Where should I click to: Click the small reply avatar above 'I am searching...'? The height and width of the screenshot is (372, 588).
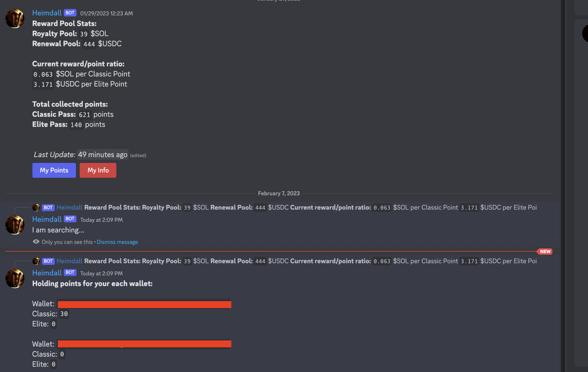(36, 207)
